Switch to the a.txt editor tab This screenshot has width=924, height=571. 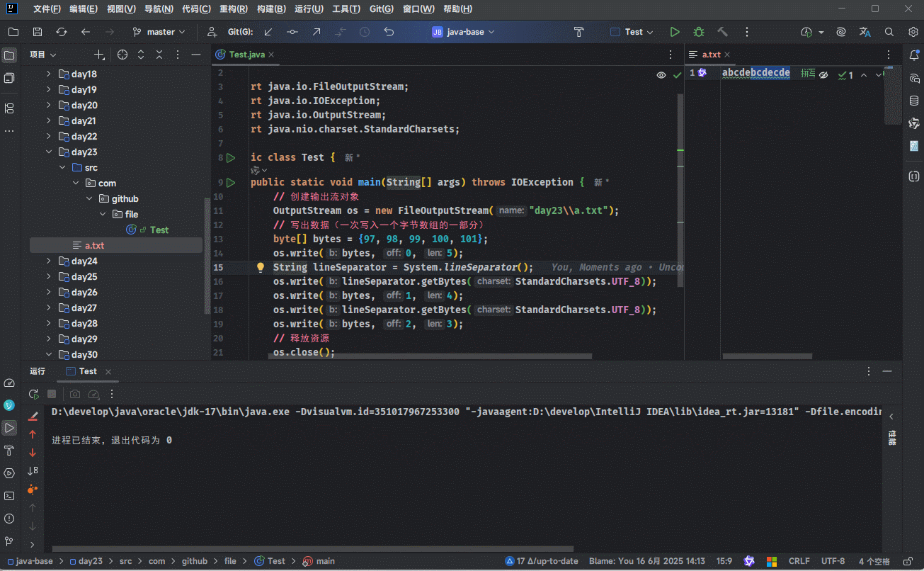[x=711, y=55]
